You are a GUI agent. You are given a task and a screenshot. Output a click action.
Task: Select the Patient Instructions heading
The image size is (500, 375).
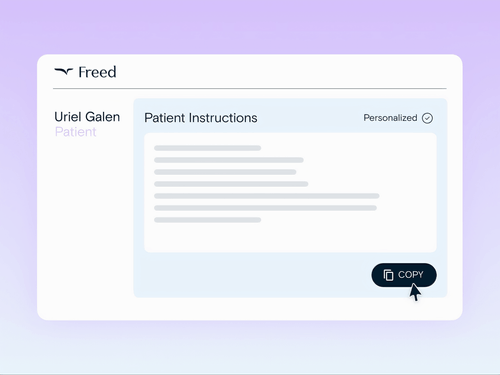coord(201,118)
